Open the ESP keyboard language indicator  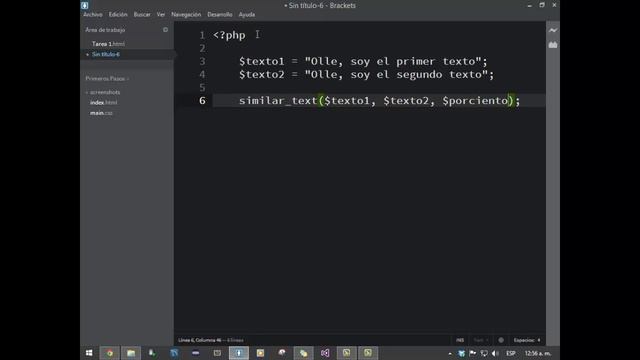pyautogui.click(x=511, y=353)
